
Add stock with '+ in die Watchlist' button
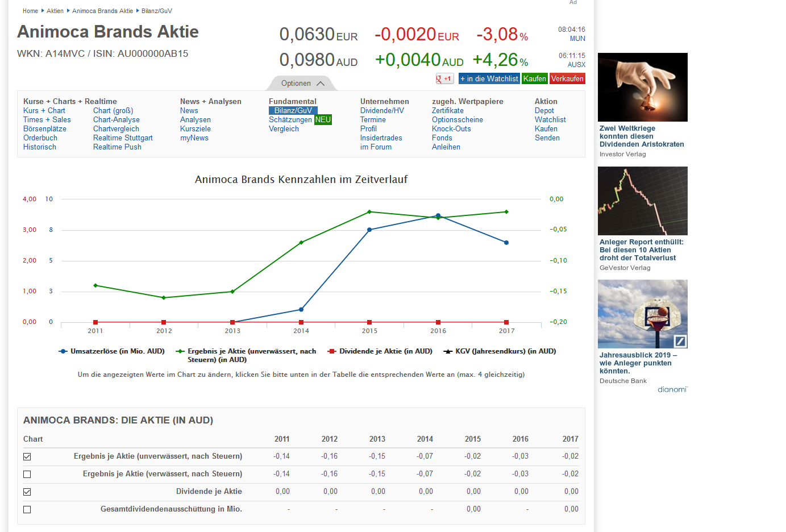pyautogui.click(x=489, y=79)
